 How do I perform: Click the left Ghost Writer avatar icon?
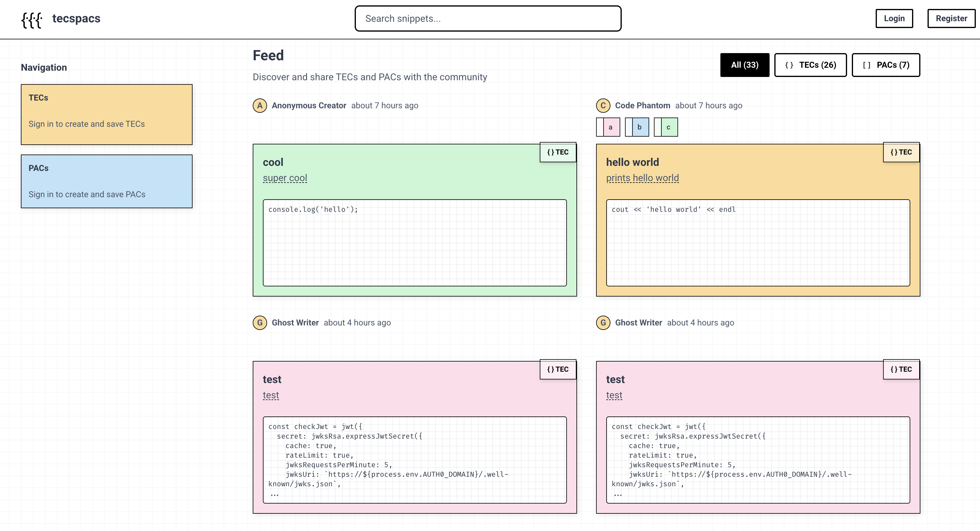tap(260, 323)
